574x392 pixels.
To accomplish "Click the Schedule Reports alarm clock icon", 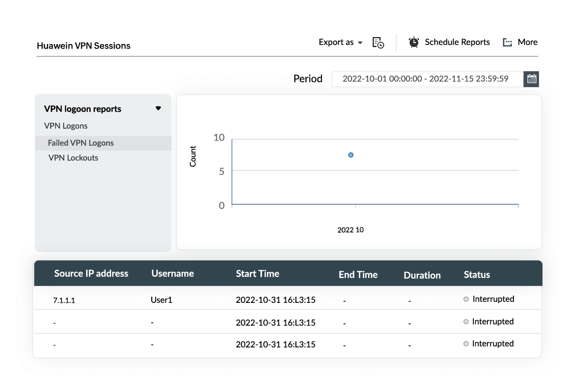I will pos(414,43).
